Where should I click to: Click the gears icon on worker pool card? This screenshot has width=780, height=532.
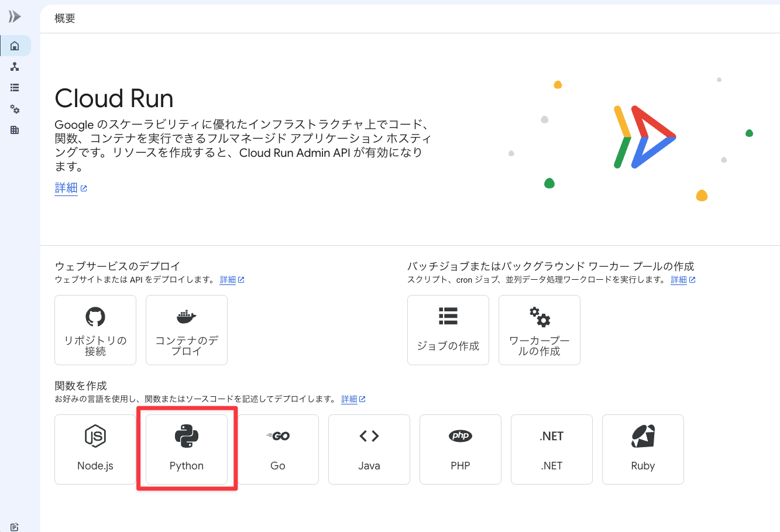(x=540, y=317)
